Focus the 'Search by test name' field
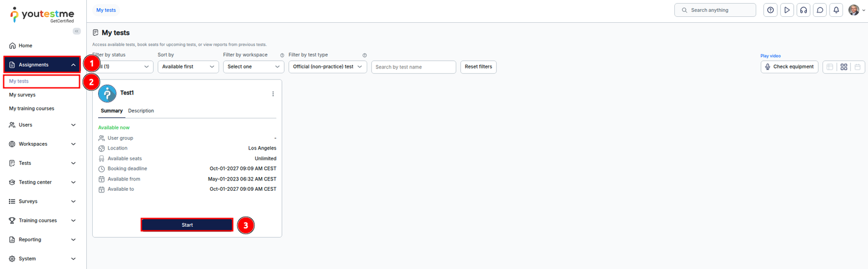The image size is (868, 269). 413,67
